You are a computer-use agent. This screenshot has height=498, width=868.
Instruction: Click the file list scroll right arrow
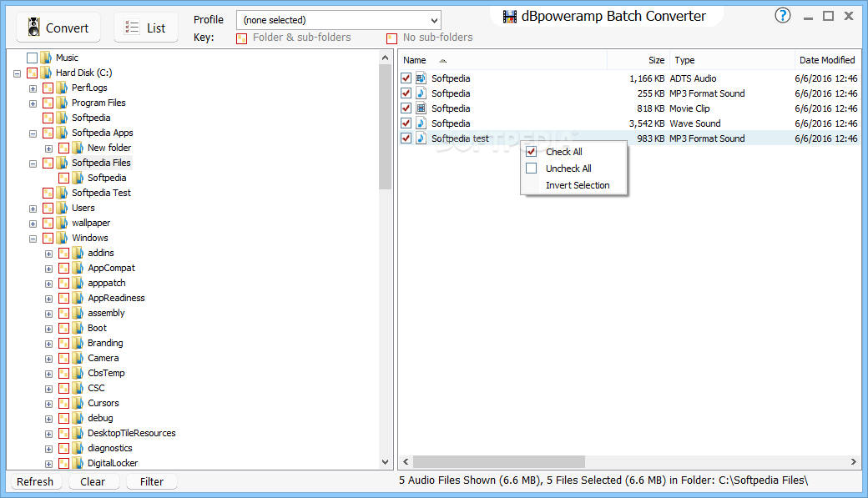[x=854, y=461]
